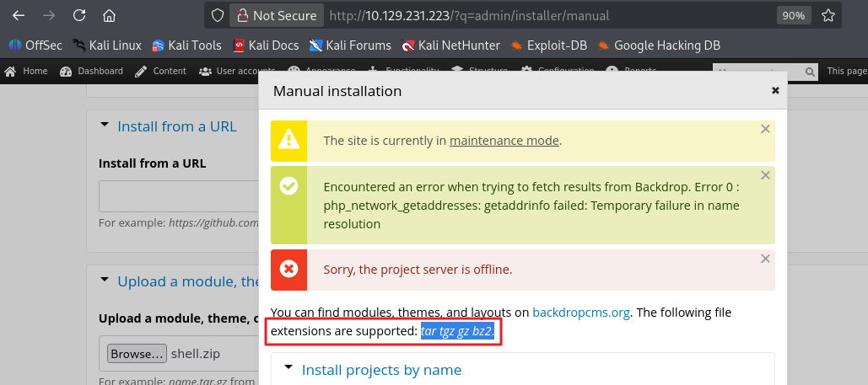The width and height of the screenshot is (868, 385).
Task: Close the Manual installation dialog
Action: click(x=774, y=90)
